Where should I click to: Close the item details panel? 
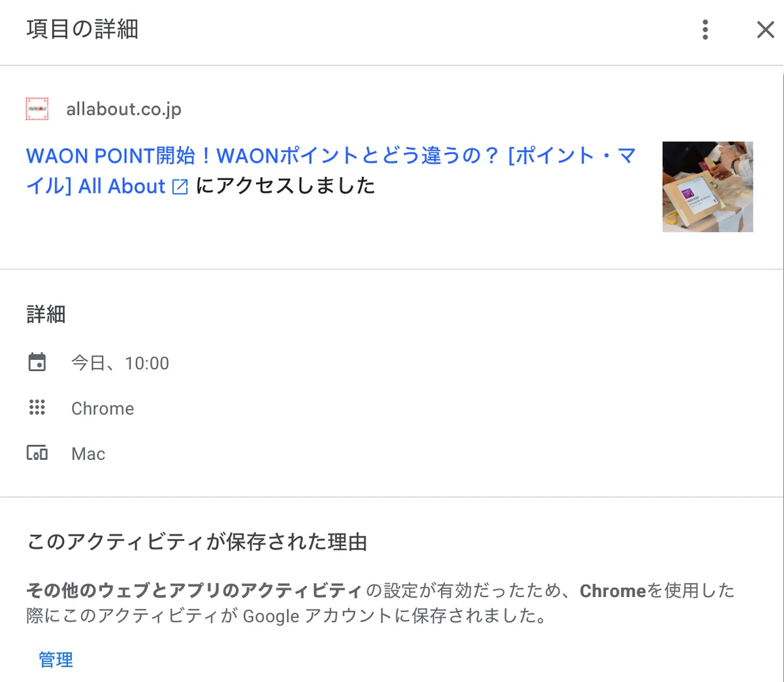click(765, 29)
